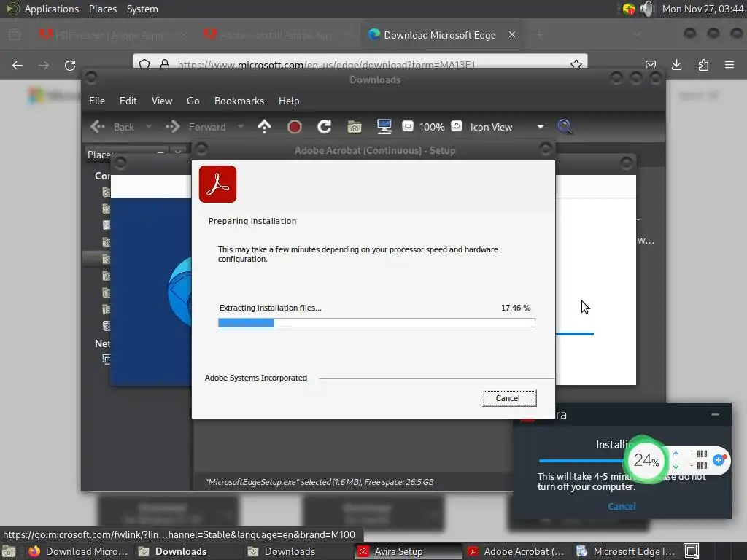Bookmark this page with the star icon
The height and width of the screenshot is (560, 747).
click(576, 64)
